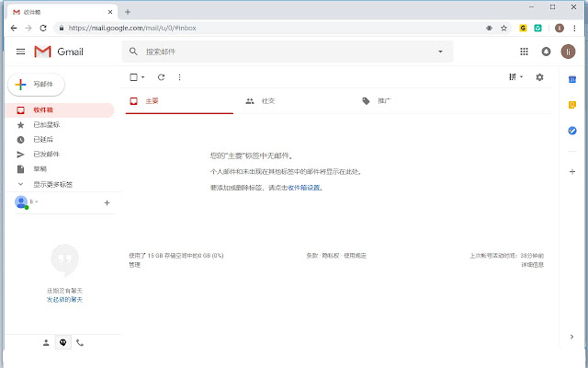Open the notifications bell icon
Image resolution: width=588 pixels, height=368 pixels.
click(x=547, y=52)
